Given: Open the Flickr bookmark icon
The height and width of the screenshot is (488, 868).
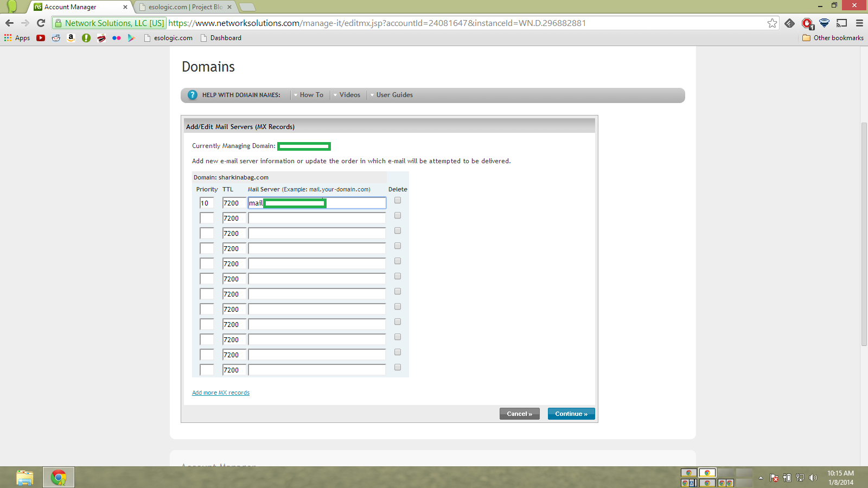Looking at the screenshot, I should click(116, 38).
